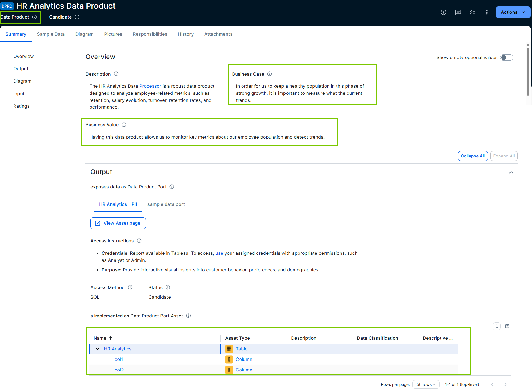
Task: Enable Show empty optional values
Action: 506,57
